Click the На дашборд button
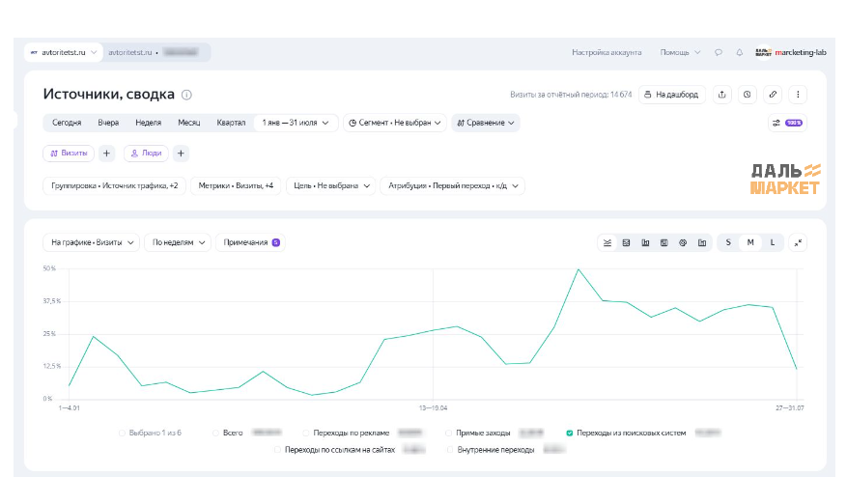 pyautogui.click(x=671, y=95)
